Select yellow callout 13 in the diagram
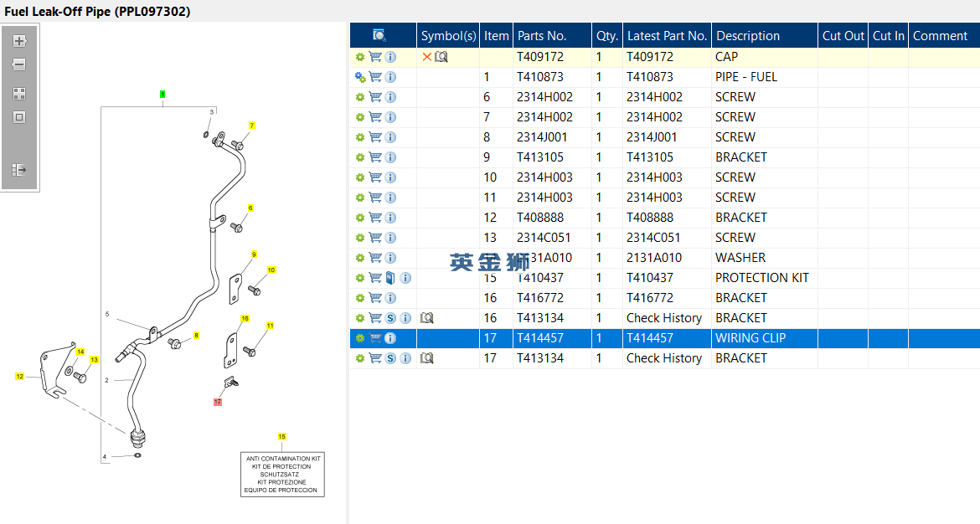 click(x=95, y=360)
